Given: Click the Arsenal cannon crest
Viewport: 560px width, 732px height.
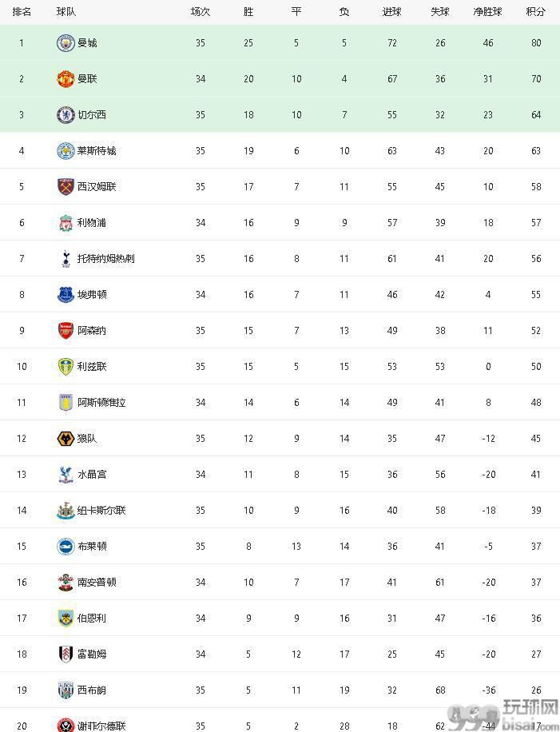Looking at the screenshot, I should point(66,331).
